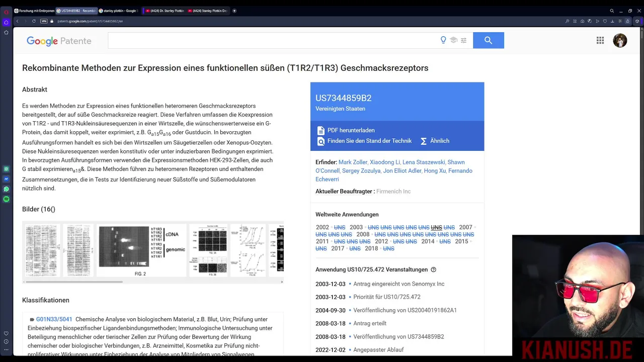Click the UNS link after 2017
Screen dimensions: 644x362
tap(355, 249)
